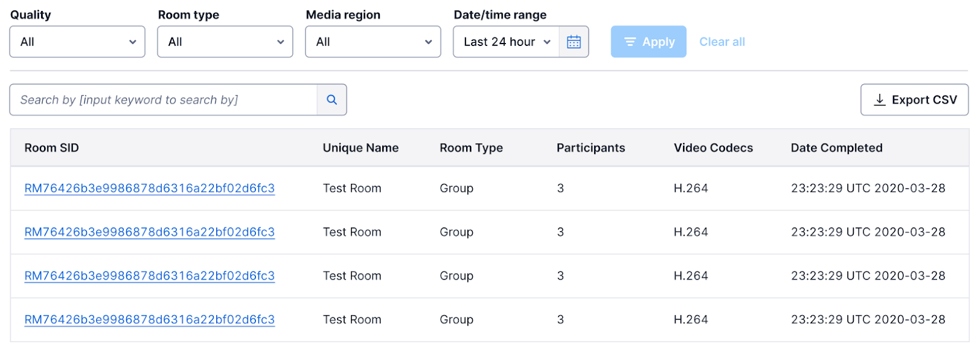Viewport: 980px width, 352px height.
Task: Click the Unique Name column header
Action: (x=361, y=148)
